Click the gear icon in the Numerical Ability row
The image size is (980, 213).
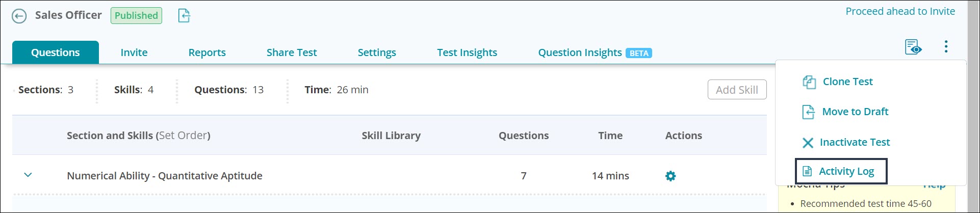tap(670, 176)
